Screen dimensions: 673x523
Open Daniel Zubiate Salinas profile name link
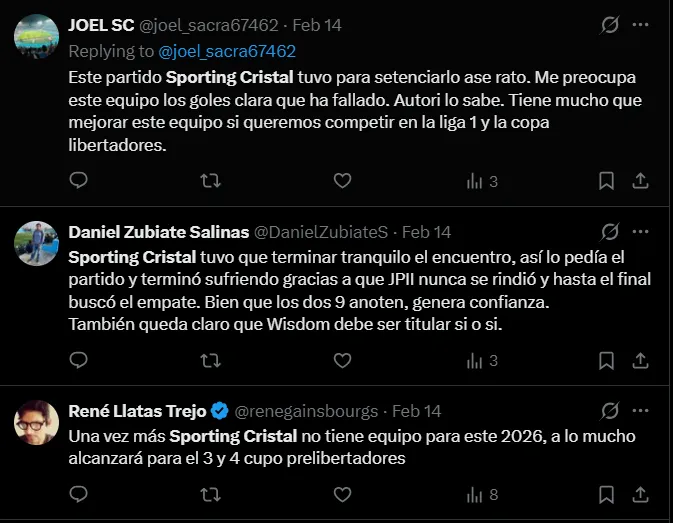click(158, 232)
